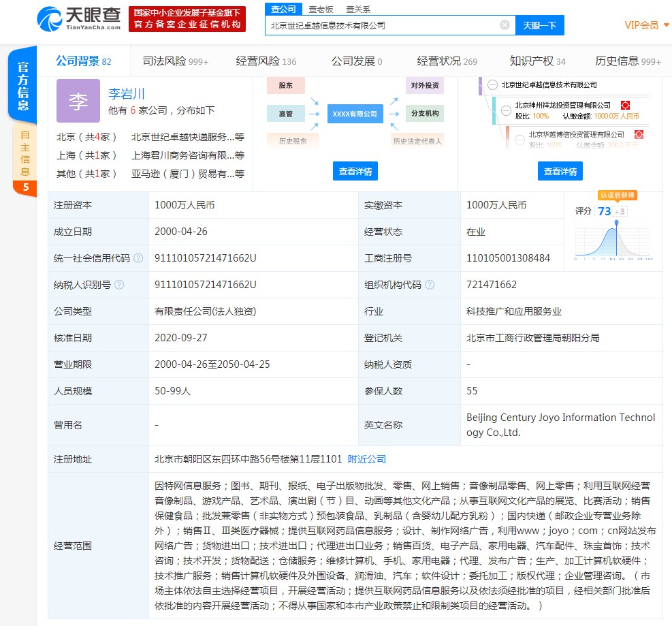Screen dimensions: 672x626
Task: Click the 股东 box in the diagram
Action: (x=286, y=85)
